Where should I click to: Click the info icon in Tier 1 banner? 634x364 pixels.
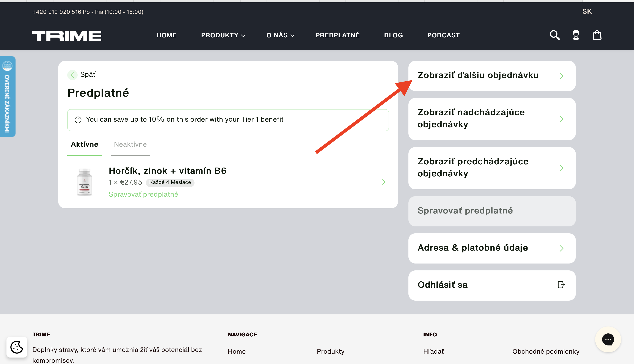[78, 120]
